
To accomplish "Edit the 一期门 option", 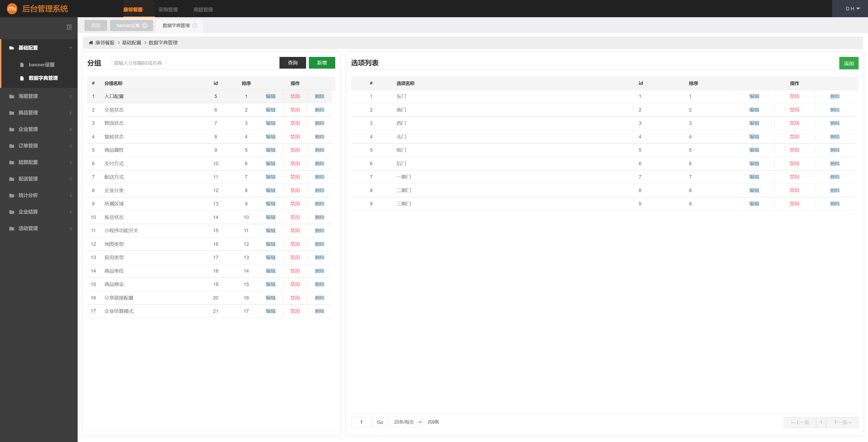I will point(754,177).
